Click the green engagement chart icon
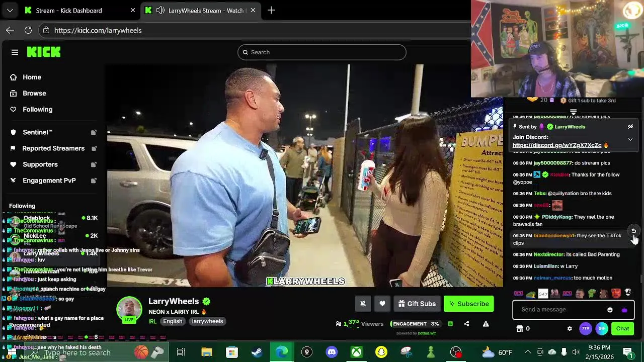Viewport: 644px width, 362px height. point(450,324)
